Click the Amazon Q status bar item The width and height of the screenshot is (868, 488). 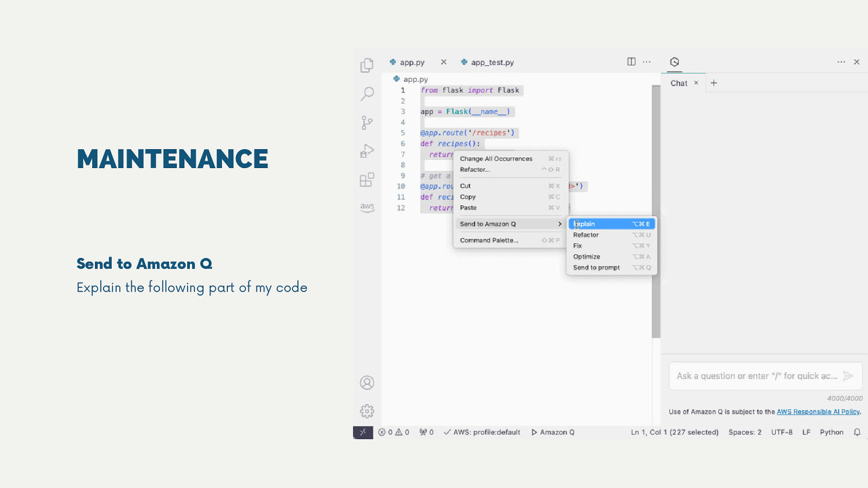click(x=553, y=432)
